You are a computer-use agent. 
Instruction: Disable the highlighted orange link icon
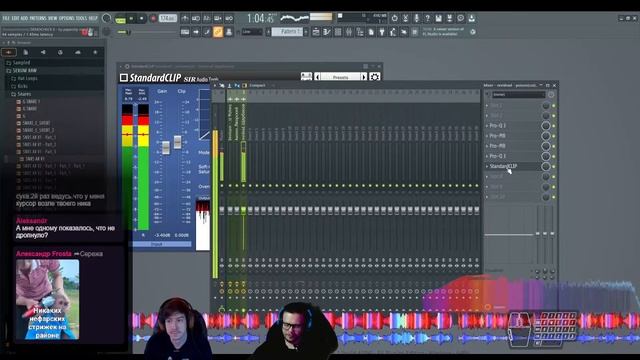[x=218, y=32]
